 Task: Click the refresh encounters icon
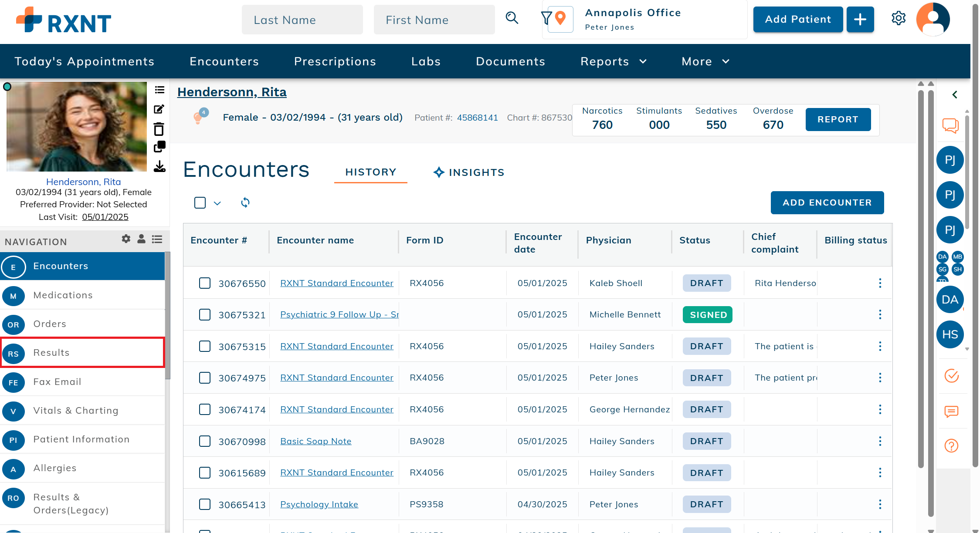pyautogui.click(x=245, y=202)
